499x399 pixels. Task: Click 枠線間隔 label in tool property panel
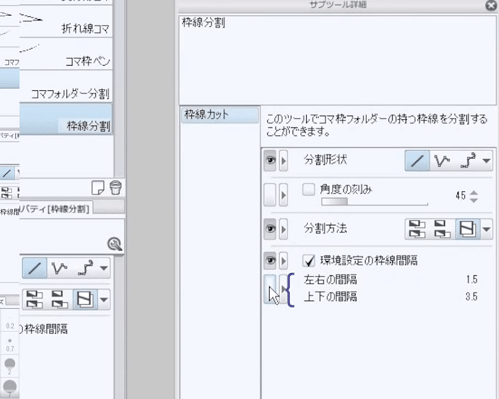coord(46,329)
